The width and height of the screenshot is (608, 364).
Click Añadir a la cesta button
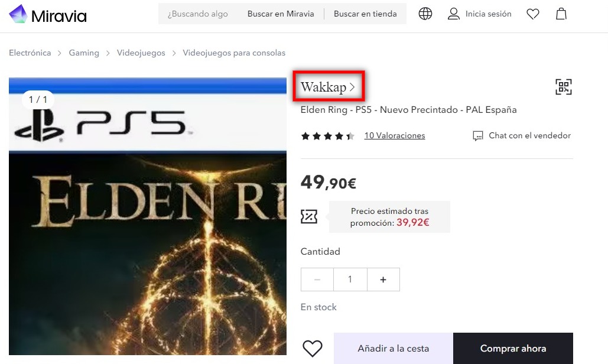(393, 348)
